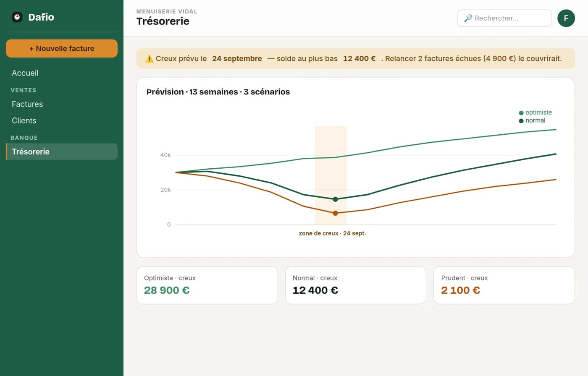Click the BANQUE section header

click(x=24, y=138)
